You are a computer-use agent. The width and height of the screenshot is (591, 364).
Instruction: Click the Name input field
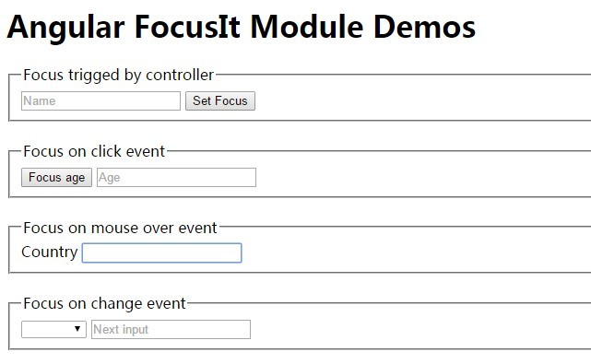point(100,101)
